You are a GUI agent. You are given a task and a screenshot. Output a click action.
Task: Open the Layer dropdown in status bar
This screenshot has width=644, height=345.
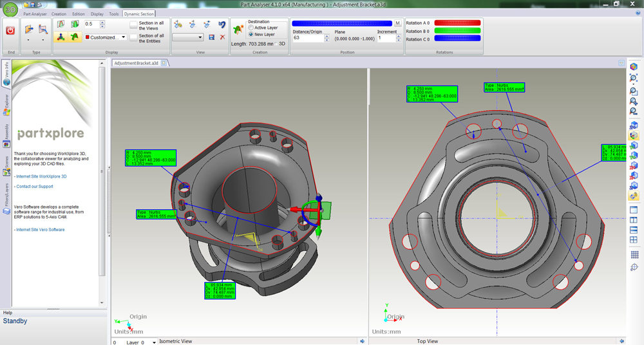coord(154,342)
